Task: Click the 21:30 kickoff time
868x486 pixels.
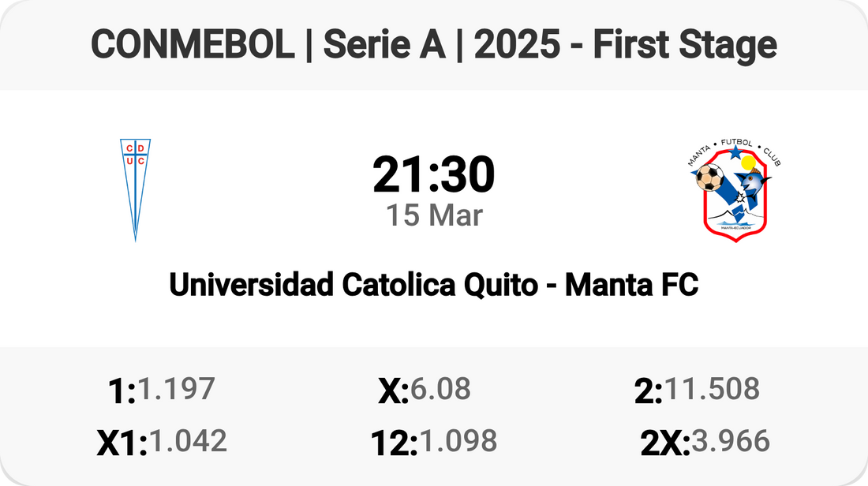Action: pyautogui.click(x=434, y=175)
